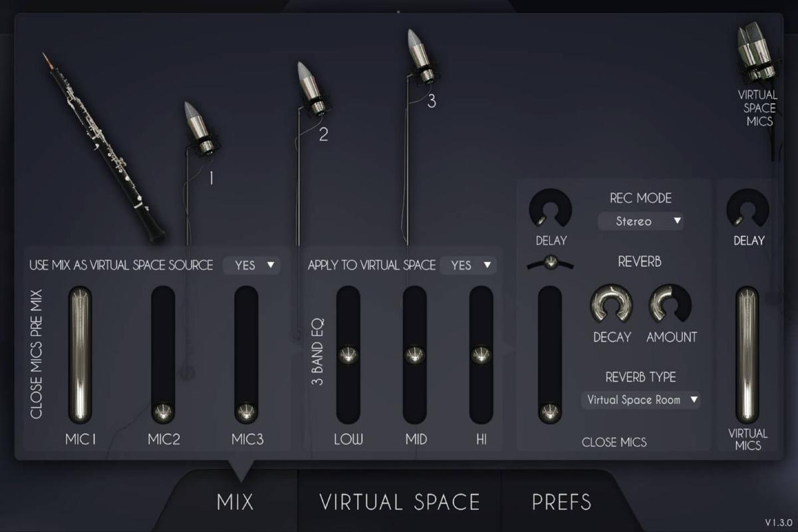Open the Reverb Type dropdown
Screen dimensions: 798x532
click(x=640, y=400)
